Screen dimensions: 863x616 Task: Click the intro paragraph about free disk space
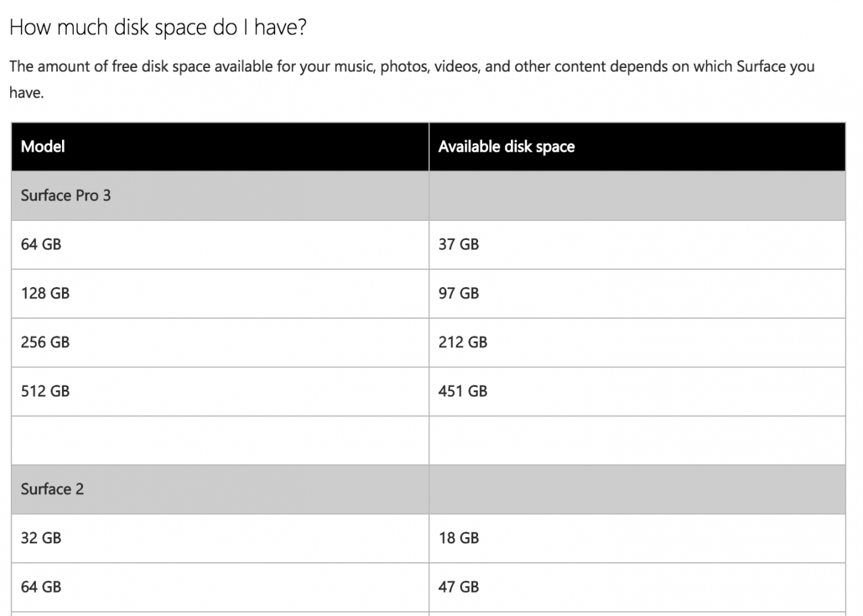pyautogui.click(x=412, y=80)
